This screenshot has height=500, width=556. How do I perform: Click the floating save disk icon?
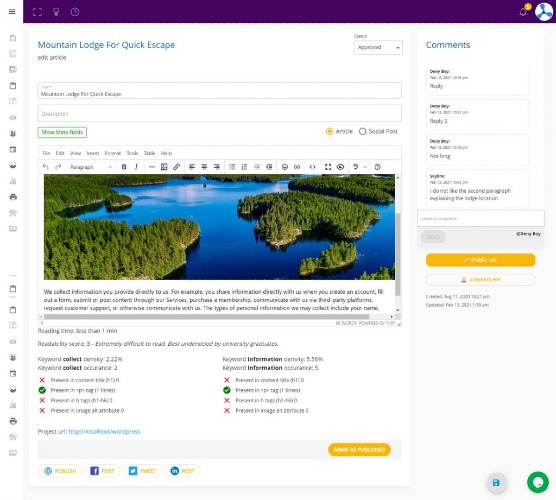coord(496,482)
